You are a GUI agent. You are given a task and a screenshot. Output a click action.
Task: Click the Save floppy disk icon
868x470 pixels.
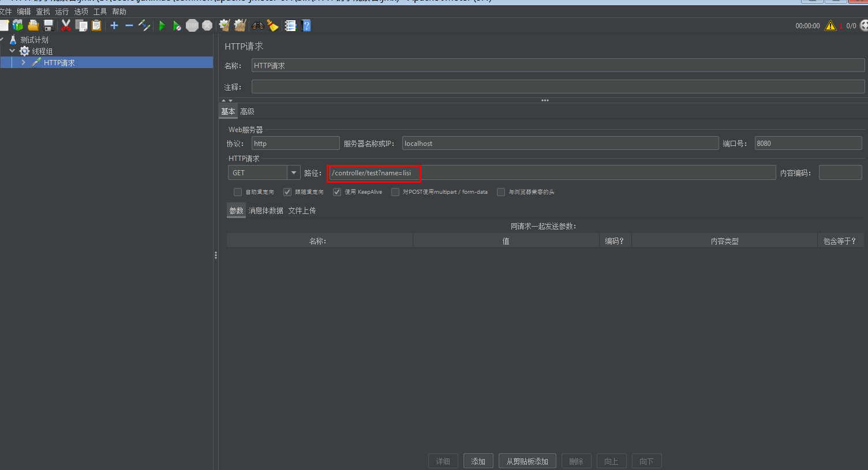(x=48, y=25)
